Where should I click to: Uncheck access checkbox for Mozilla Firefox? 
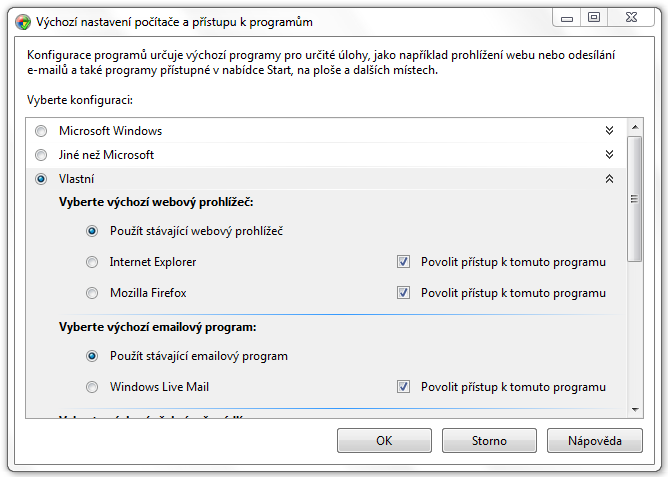[x=403, y=293]
